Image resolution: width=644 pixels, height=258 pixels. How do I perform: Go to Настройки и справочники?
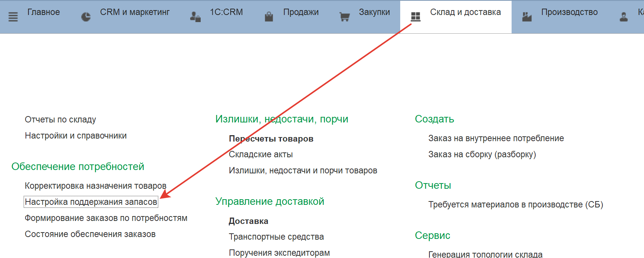coord(76,136)
